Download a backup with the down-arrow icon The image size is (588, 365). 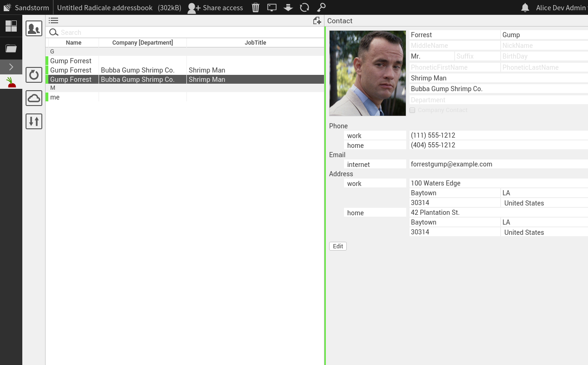tap(288, 7)
